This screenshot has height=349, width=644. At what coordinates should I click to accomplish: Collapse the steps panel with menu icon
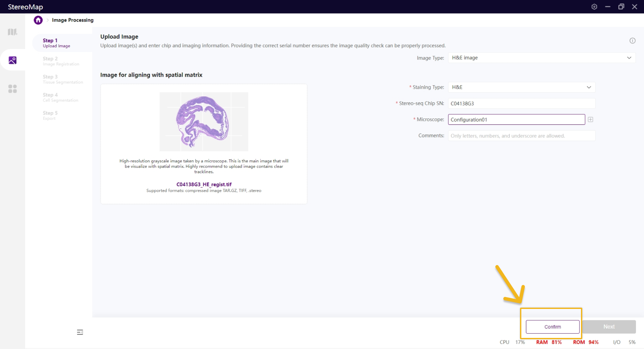(80, 332)
